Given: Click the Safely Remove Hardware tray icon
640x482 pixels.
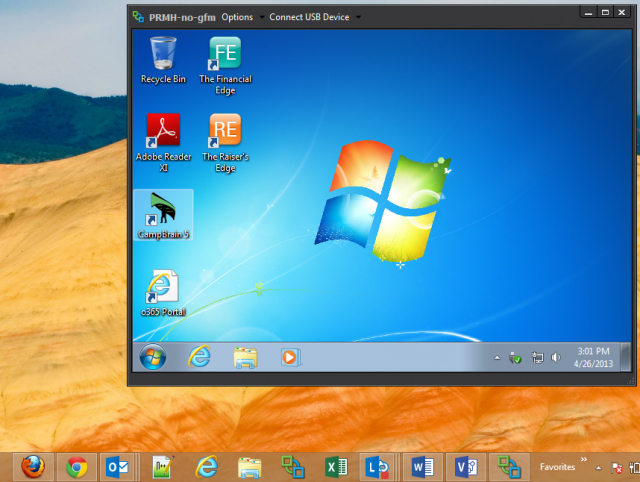Looking at the screenshot, I should click(x=515, y=358).
